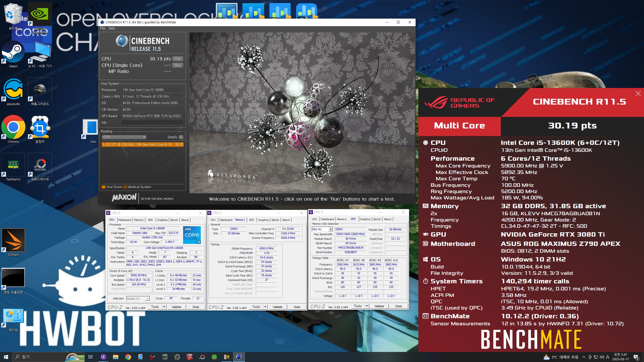The image size is (644, 362).
Task: Switch to Mainboard tab in leftmost CPU-Z window
Action: click(125, 220)
